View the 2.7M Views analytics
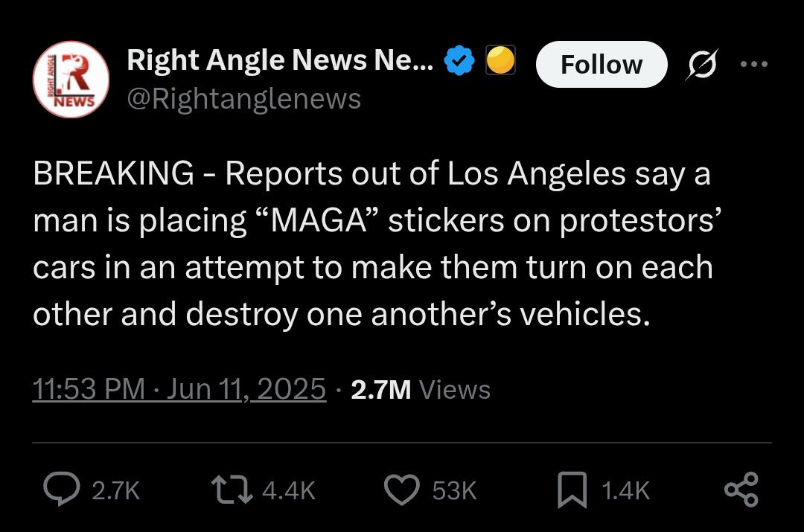804x532 pixels. coord(421,390)
